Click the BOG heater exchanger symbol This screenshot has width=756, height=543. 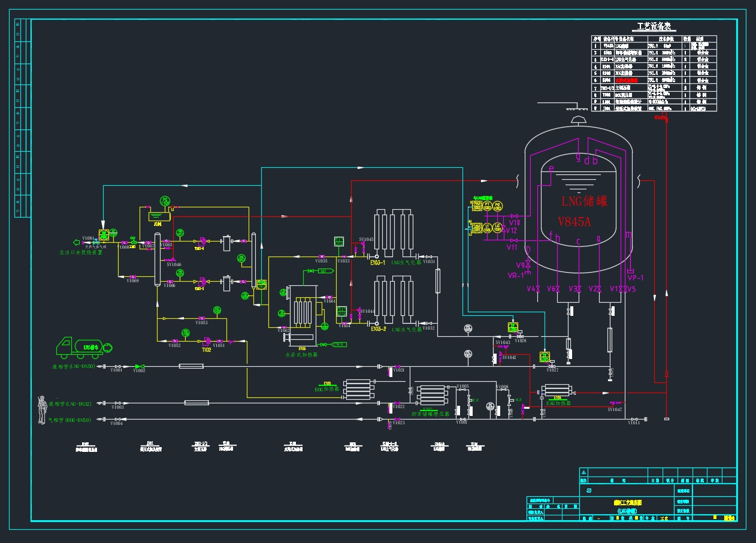coord(358,390)
